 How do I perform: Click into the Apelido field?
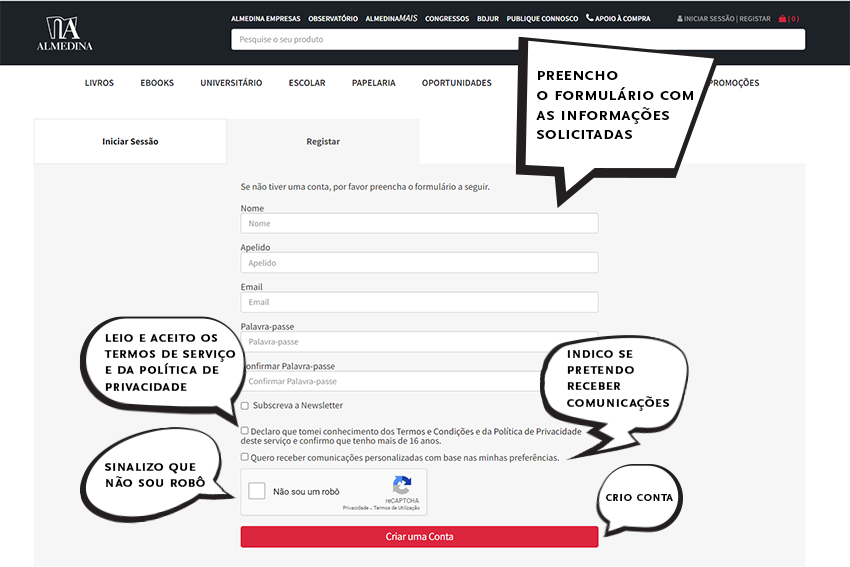point(419,263)
